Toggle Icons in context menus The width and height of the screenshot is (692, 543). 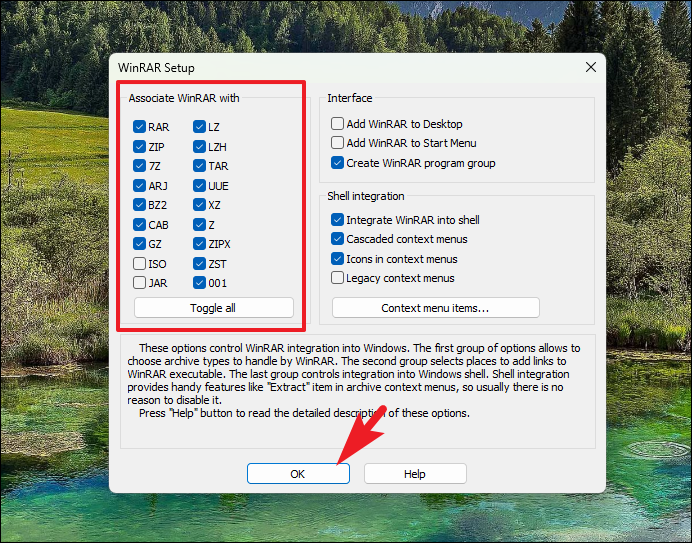tap(338, 259)
